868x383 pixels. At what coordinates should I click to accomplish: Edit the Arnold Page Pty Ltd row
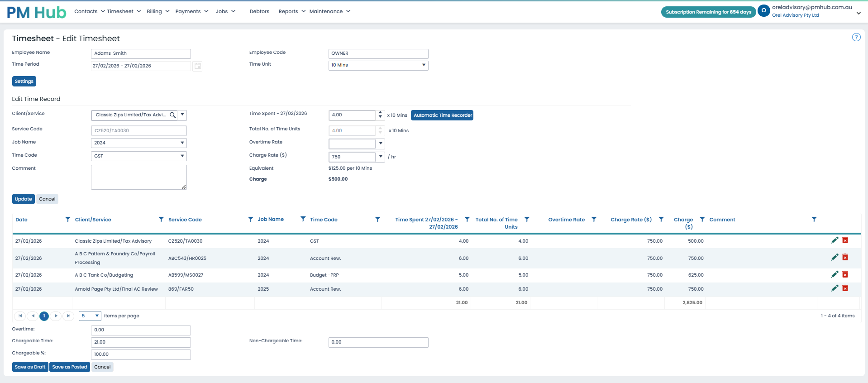click(x=835, y=288)
